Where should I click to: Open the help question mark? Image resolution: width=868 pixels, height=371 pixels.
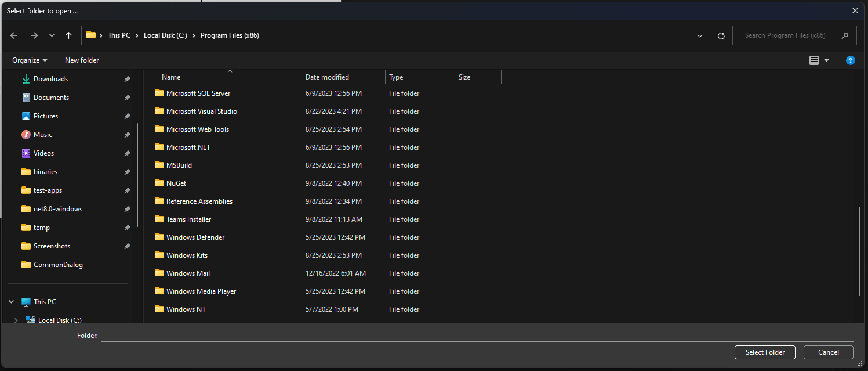[851, 60]
